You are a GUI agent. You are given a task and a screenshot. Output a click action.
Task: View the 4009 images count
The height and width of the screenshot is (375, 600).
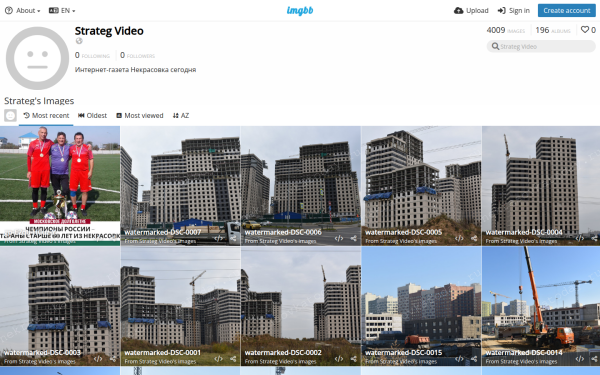point(505,30)
